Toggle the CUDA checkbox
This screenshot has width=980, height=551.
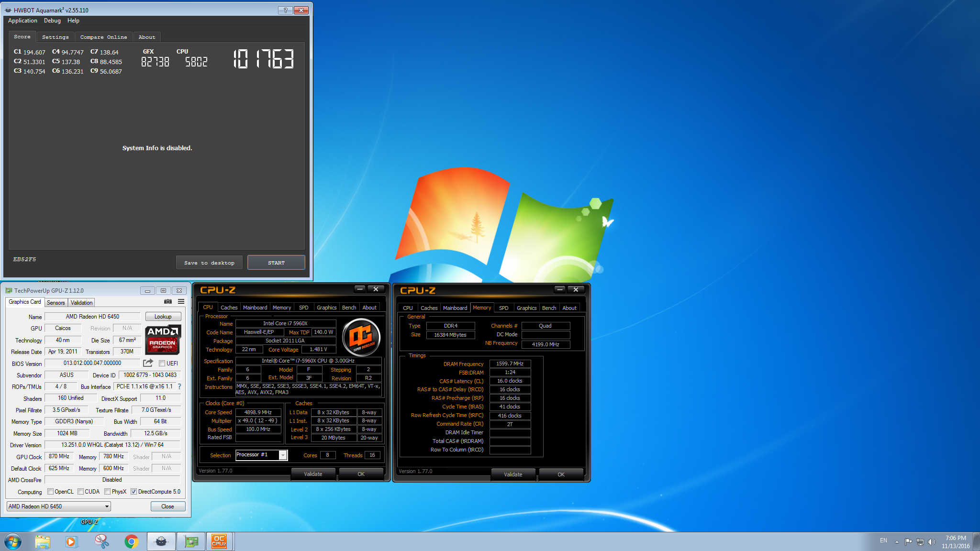pos(80,492)
